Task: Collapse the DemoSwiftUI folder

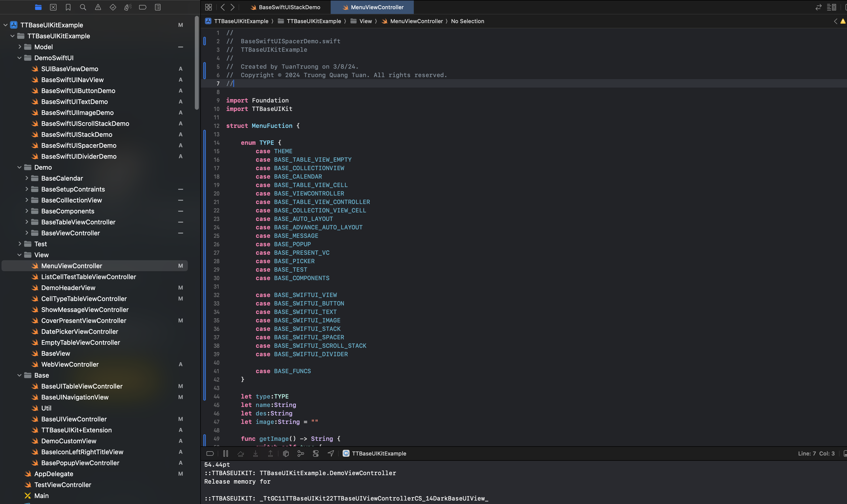Action: tap(19, 58)
